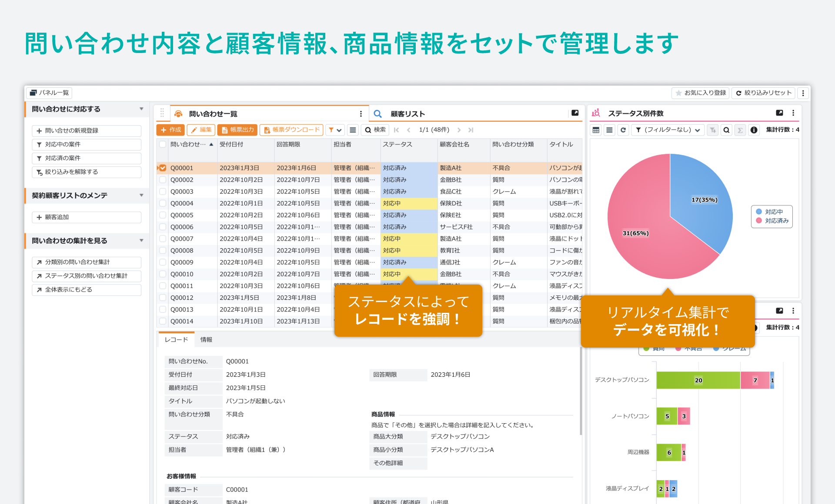Open the filter dropdown arrow beside the funnel icon
This screenshot has height=504, width=835.
[x=340, y=130]
